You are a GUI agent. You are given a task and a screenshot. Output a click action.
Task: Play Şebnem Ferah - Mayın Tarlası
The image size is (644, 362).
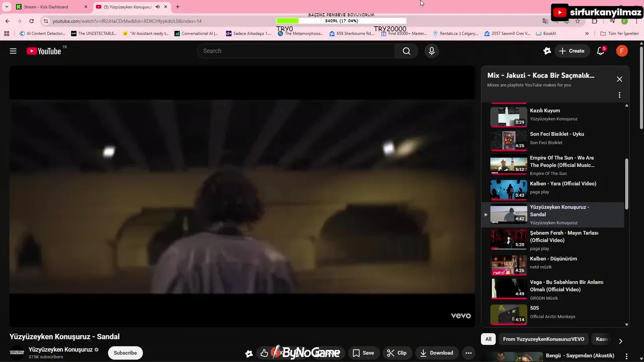tap(552, 240)
